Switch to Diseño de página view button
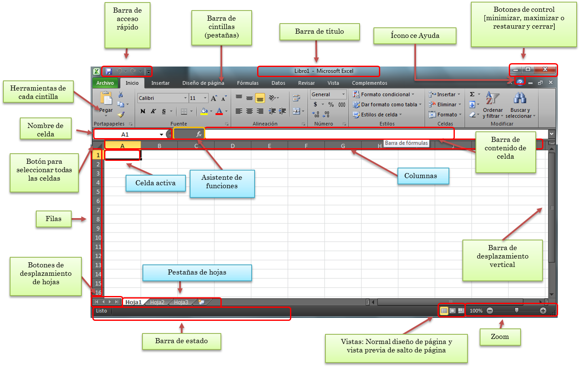Image resolution: width=580 pixels, height=392 pixels. pyautogui.click(x=452, y=310)
